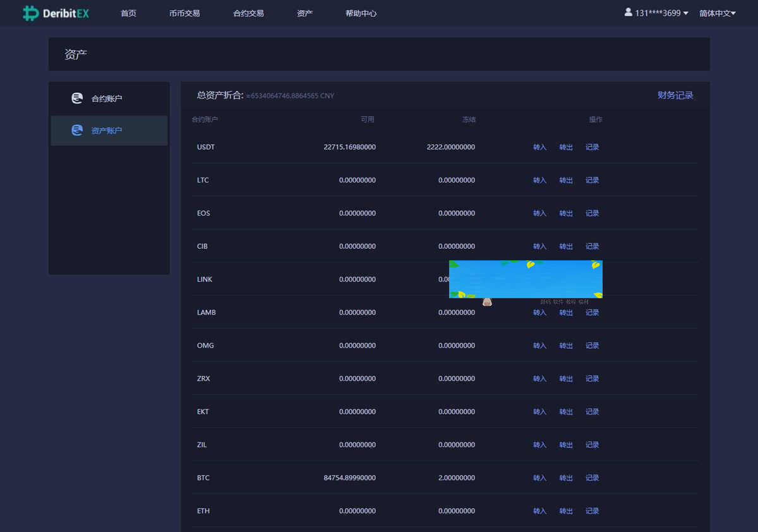Click 转入 for the EOS row
Screen dimensions: 758x532
point(539,214)
